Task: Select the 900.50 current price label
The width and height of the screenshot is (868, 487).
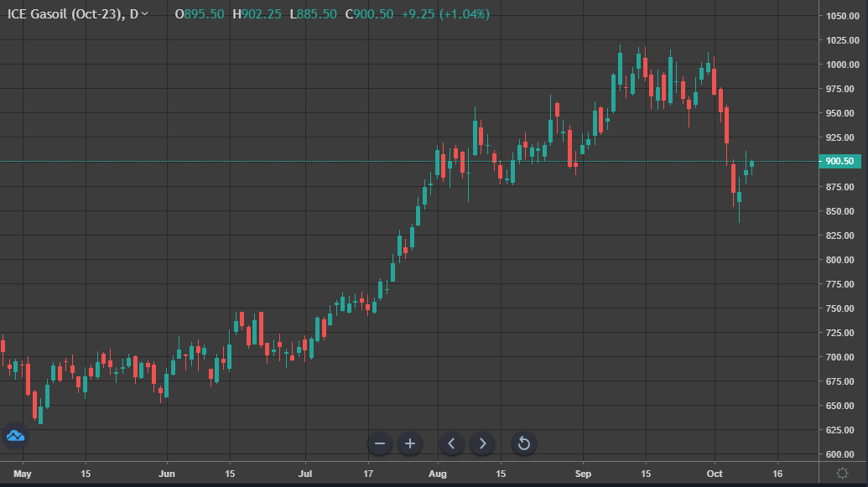Action: [839, 161]
